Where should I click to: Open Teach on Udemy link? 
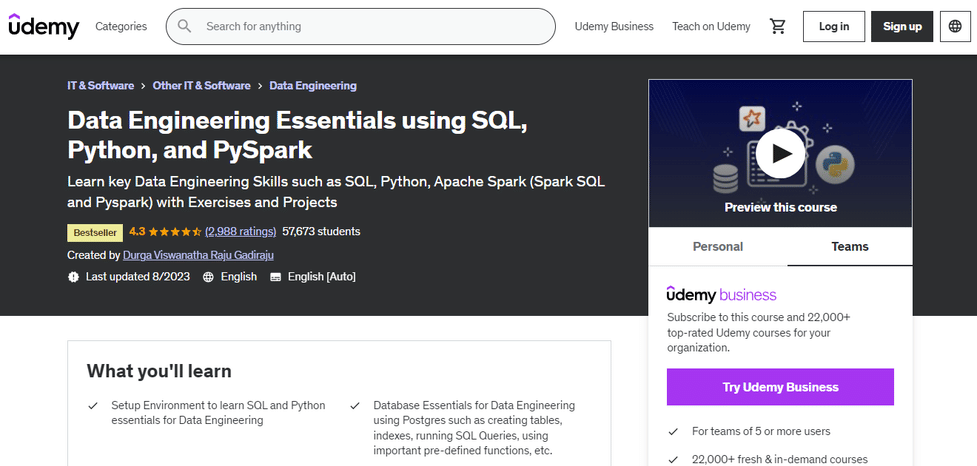coord(711,27)
